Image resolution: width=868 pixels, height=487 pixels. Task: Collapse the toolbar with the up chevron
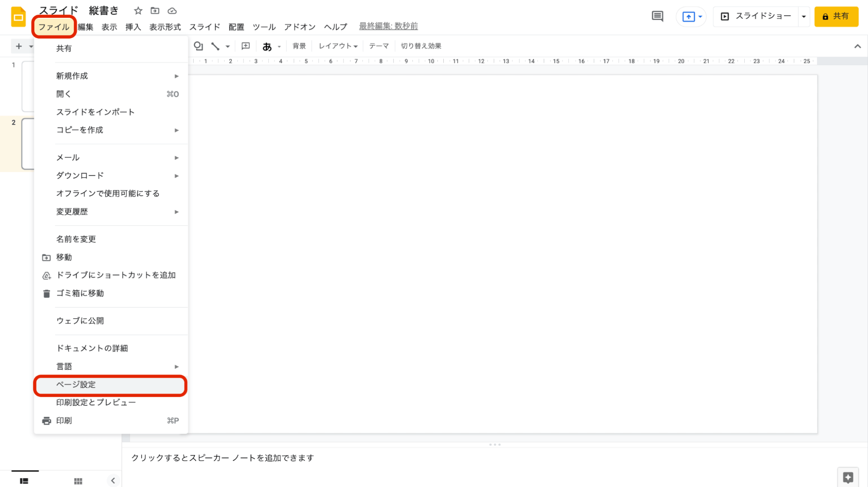tap(858, 46)
